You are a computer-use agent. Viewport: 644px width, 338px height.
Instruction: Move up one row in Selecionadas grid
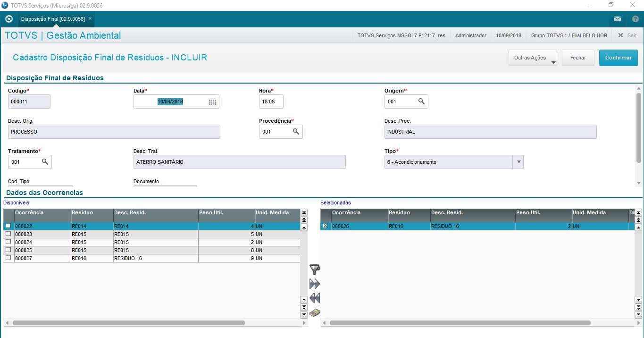[638, 227]
